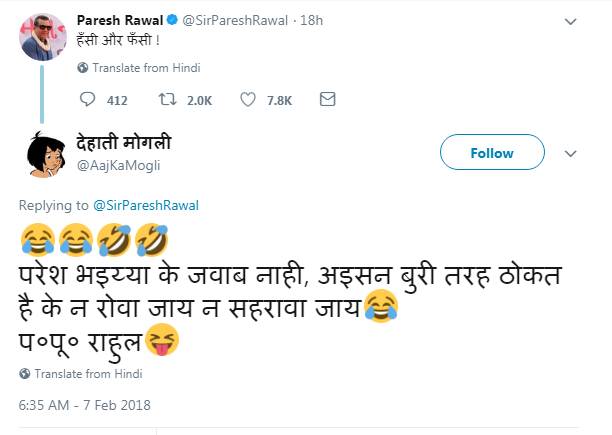612x435 pixels.
Task: Click the Paresh Rawal display name
Action: tap(120, 20)
